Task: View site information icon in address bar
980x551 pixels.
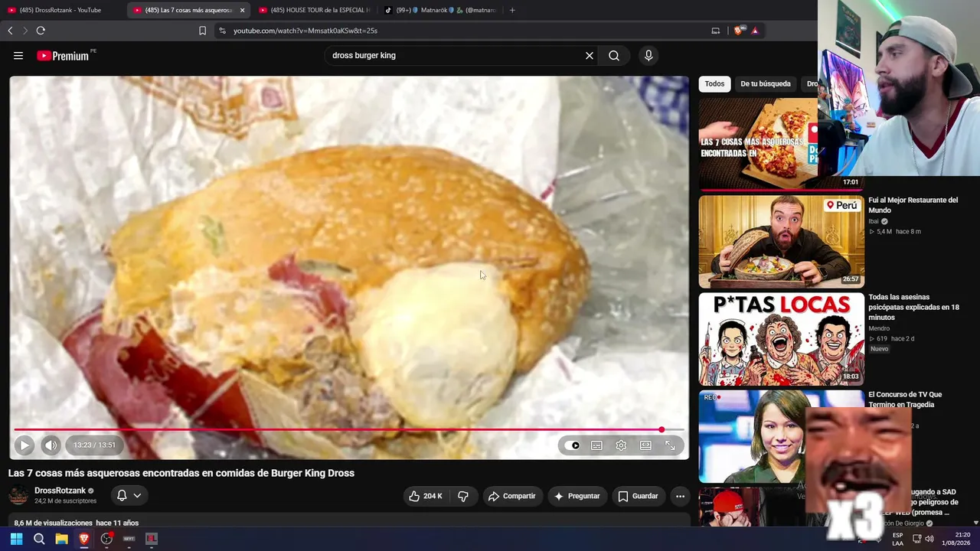Action: click(222, 31)
